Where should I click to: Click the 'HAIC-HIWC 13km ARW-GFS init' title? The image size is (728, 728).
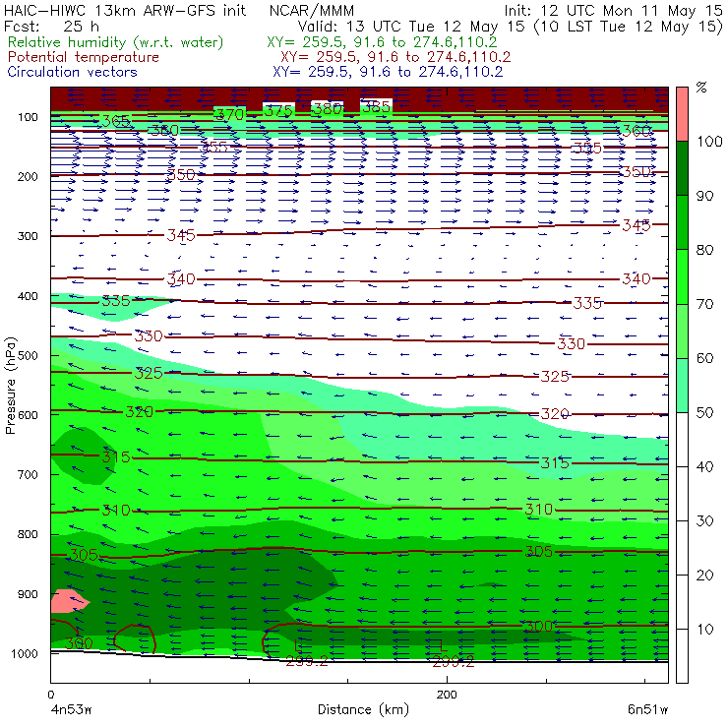tap(125, 10)
